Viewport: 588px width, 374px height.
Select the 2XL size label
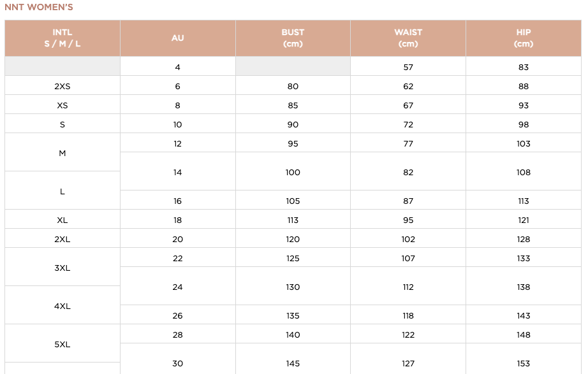62,239
